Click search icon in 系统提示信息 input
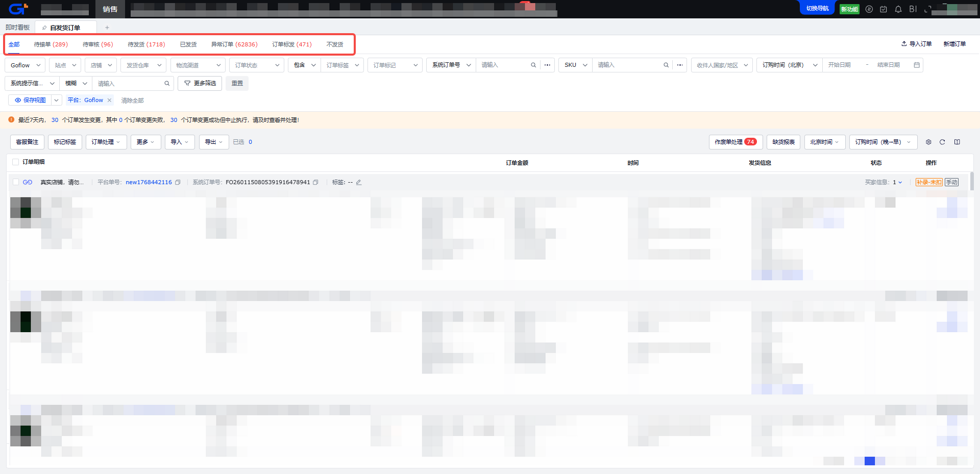Screen dimensions: 980x474 [x=167, y=84]
